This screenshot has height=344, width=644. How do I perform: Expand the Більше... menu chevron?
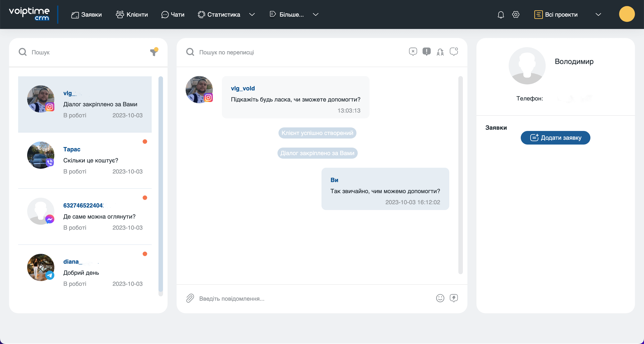315,15
